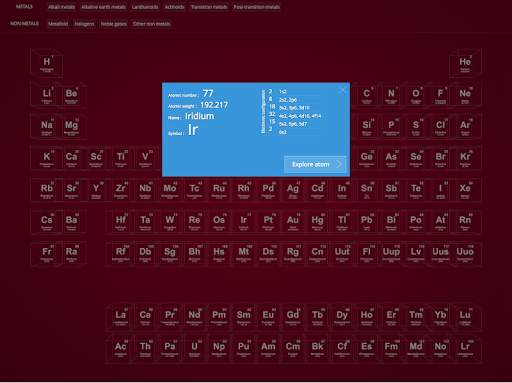The height and width of the screenshot is (383, 512).
Task: Select the Magnesium (Mg) element tile
Action: coord(71,126)
